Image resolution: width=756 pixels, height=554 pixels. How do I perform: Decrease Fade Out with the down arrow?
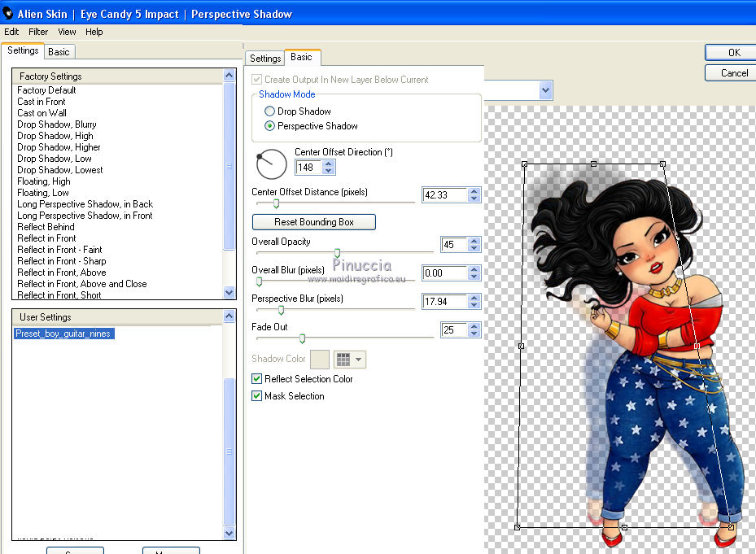tap(474, 334)
